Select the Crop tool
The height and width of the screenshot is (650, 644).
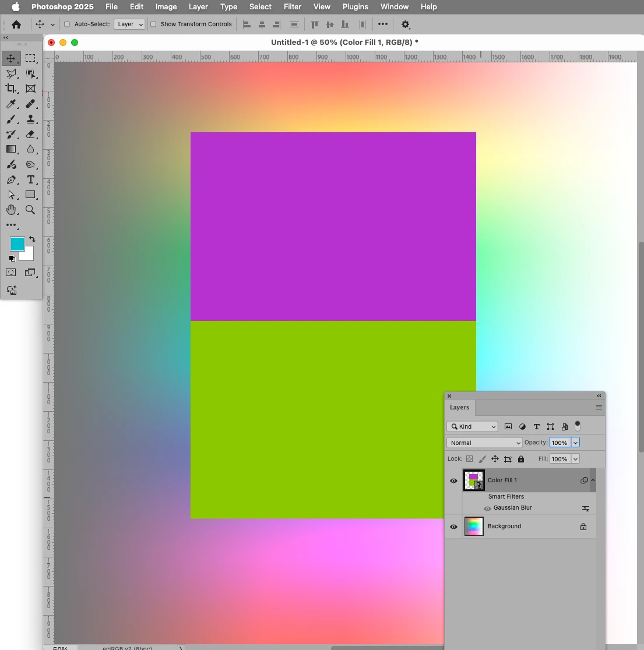point(11,89)
